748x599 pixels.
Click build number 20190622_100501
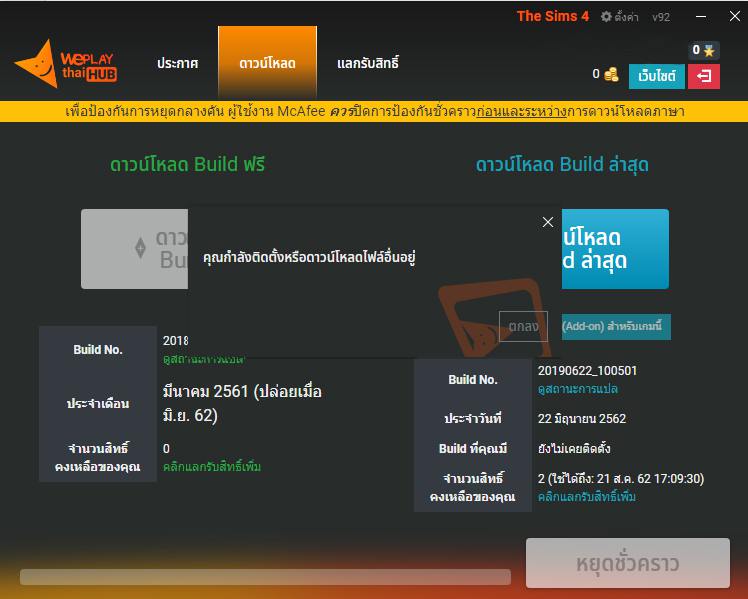click(x=587, y=371)
